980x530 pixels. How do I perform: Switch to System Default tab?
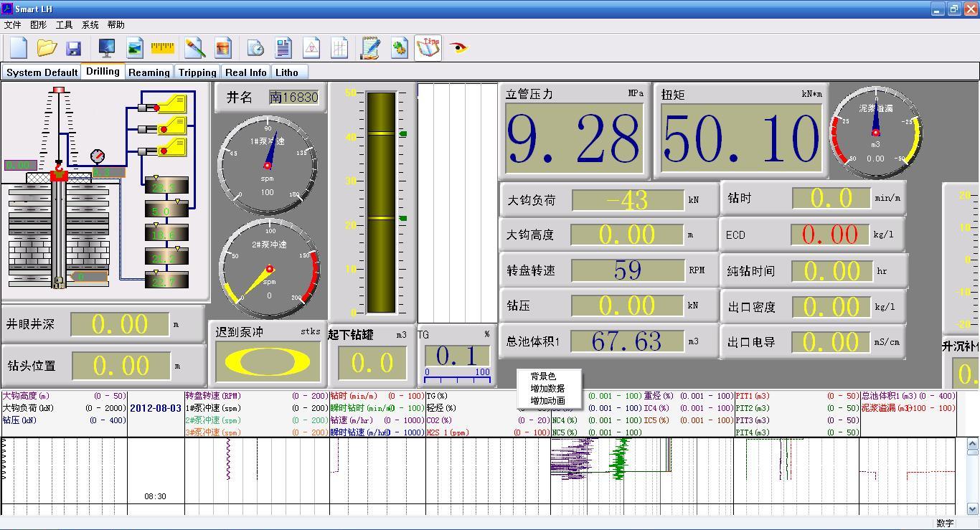[x=42, y=72]
